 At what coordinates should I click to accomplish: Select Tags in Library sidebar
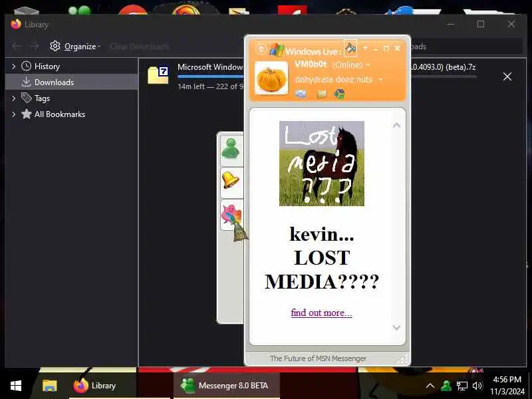click(x=35, y=98)
